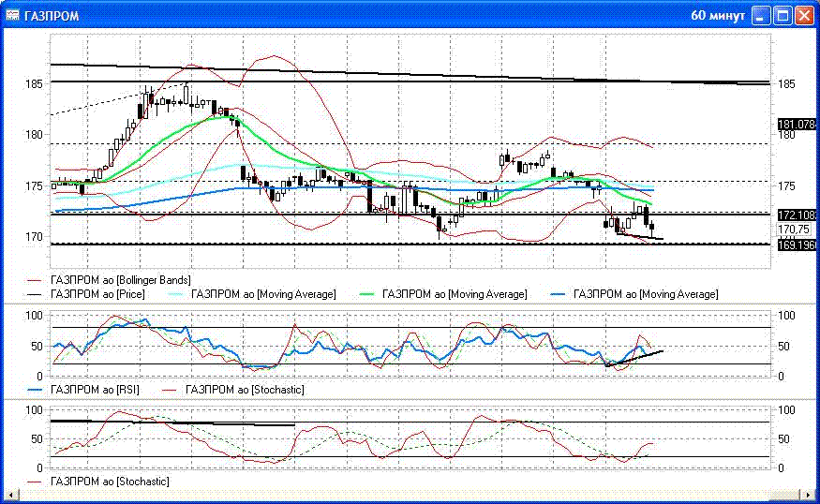820x504 pixels.
Task: Click the cyan Moving Average legend line swatch
Action: (175, 295)
